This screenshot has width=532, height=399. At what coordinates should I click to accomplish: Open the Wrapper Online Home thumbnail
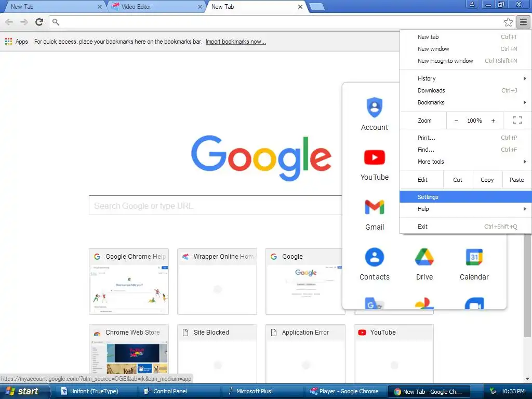(217, 281)
